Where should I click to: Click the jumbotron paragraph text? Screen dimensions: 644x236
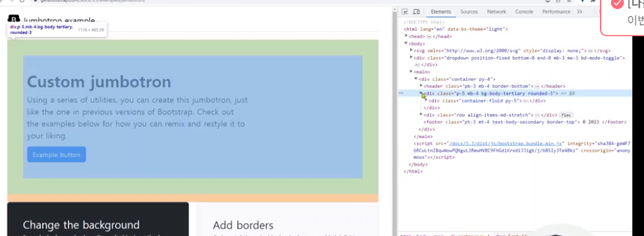point(137,118)
